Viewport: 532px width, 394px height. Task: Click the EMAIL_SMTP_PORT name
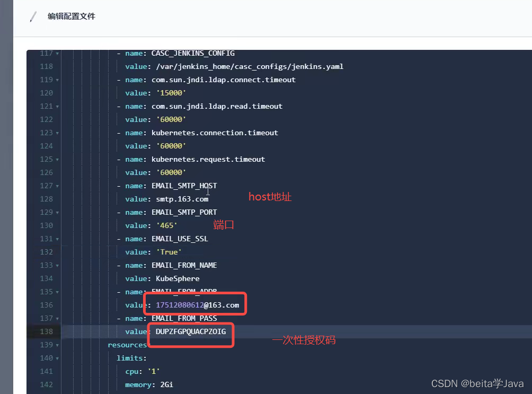[184, 212]
